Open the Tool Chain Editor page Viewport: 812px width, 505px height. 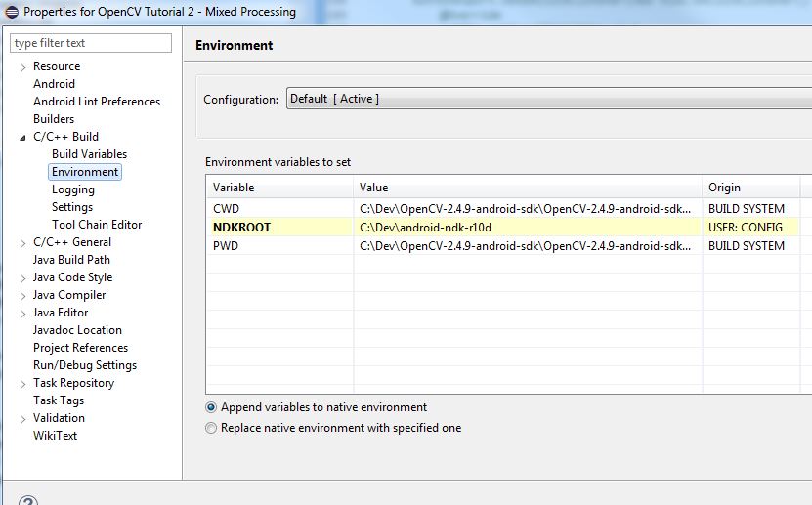97,225
